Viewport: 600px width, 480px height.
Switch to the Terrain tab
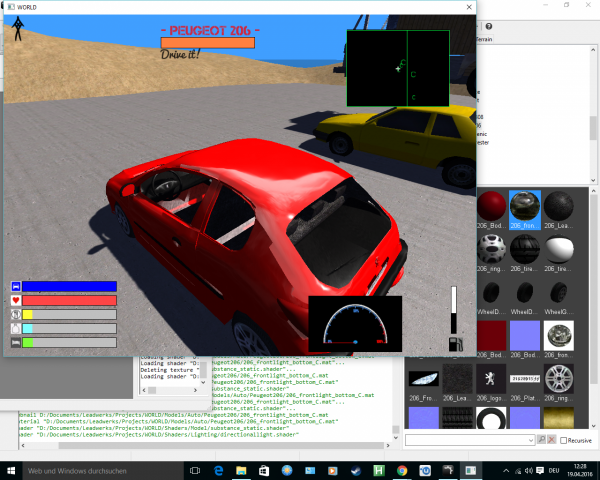pyautogui.click(x=485, y=39)
